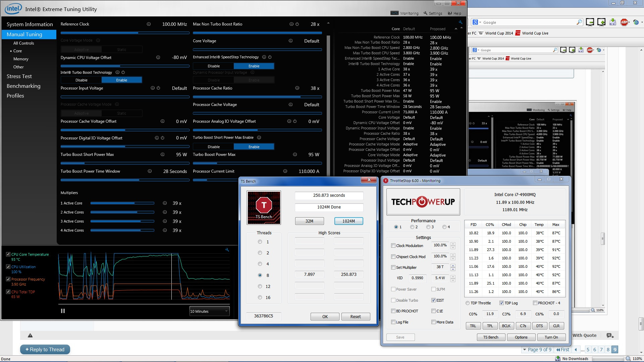
Task: Select performance profile 3 in ThrottleStop
Action: 428,227
